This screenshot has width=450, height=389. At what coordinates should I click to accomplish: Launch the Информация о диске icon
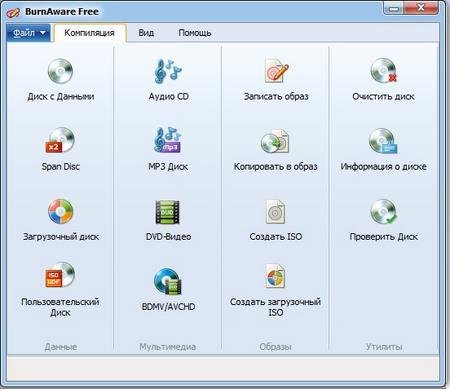[x=383, y=141]
